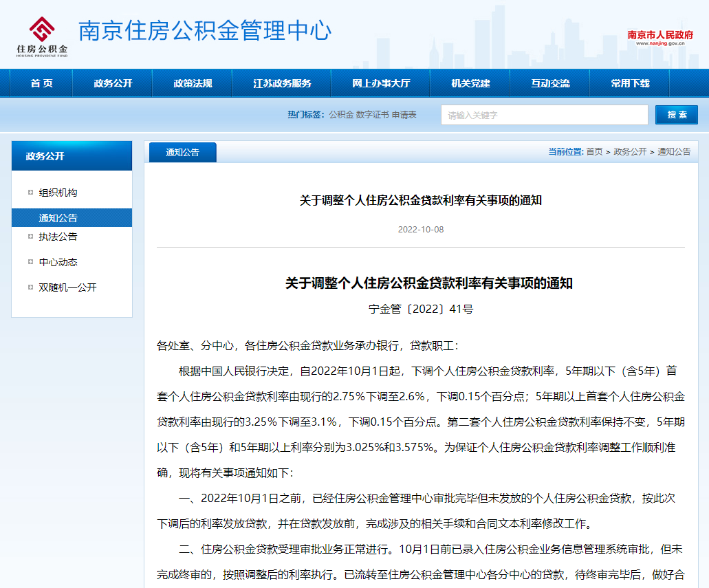Viewport: 709px width, 588px height.
Task: Open the 政策法规 navigation menu
Action: click(193, 83)
